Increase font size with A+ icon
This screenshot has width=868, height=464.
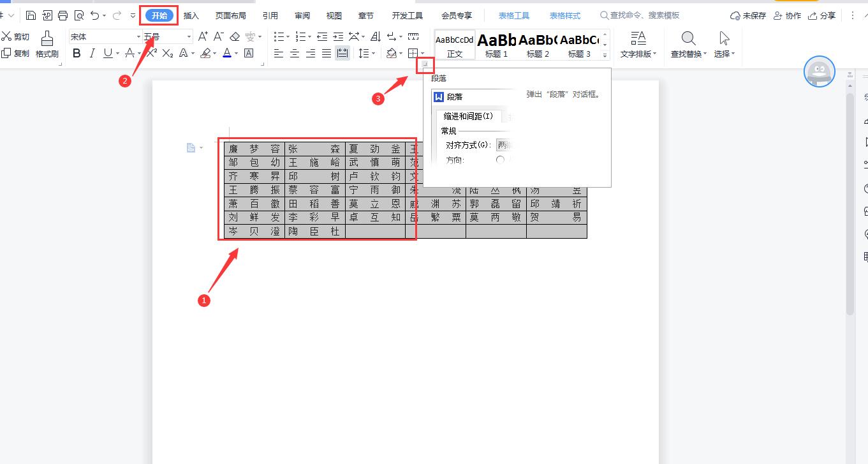coord(203,36)
